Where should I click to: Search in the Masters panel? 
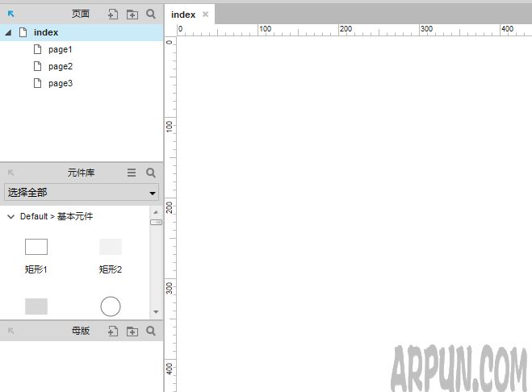pyautogui.click(x=151, y=331)
